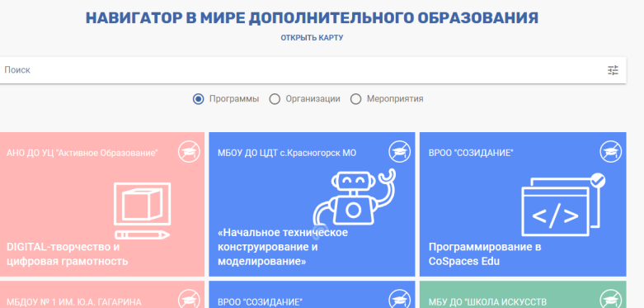Click graduation cap badge on lower ВРОО СОЗИДАНИЕ card

400,299
